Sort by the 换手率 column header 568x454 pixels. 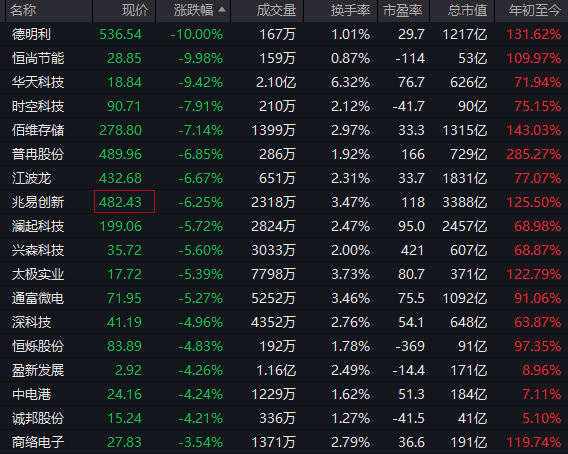pyautogui.click(x=350, y=11)
